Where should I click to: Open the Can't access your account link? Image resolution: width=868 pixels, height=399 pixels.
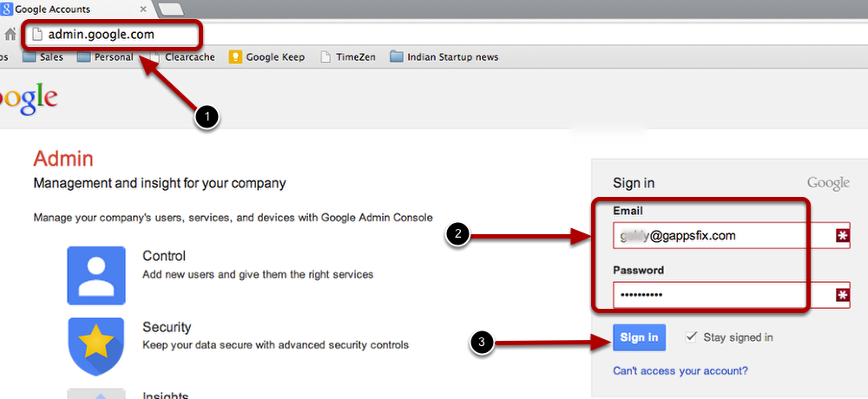click(x=681, y=370)
